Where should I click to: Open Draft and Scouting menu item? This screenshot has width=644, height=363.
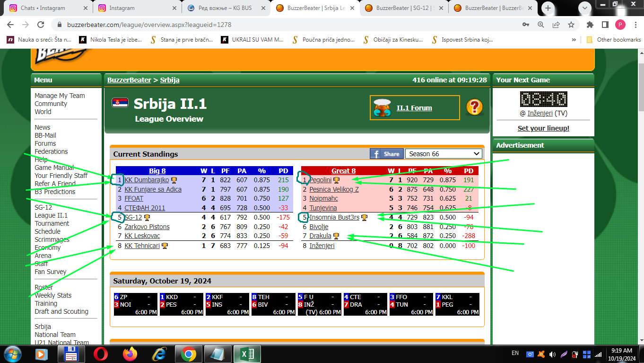click(61, 311)
